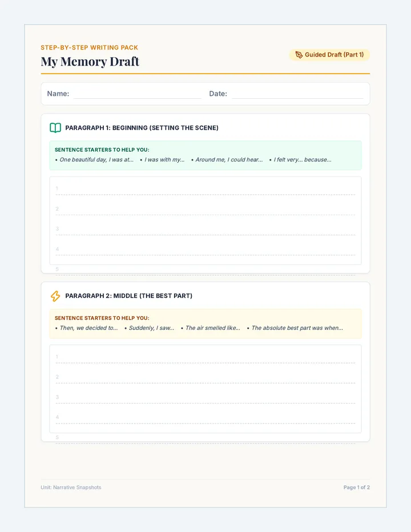Click the open book icon beside Paragraph 1
The image size is (411, 532).
(x=55, y=128)
